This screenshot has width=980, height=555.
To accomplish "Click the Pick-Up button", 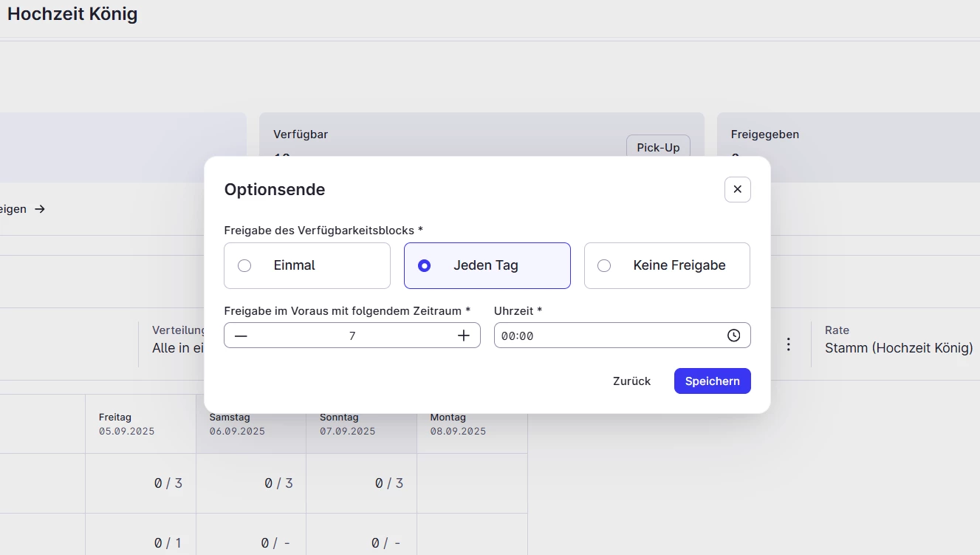I will (657, 147).
